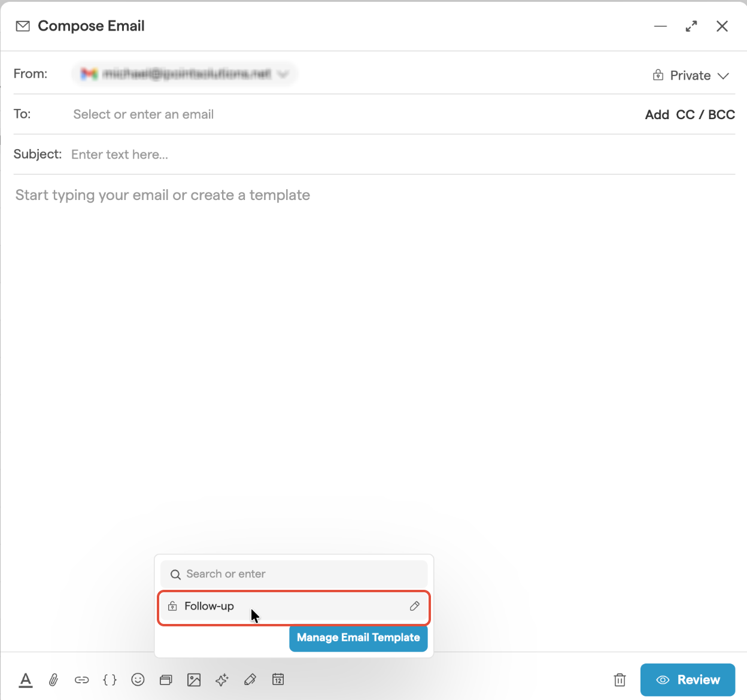The image size is (747, 700).
Task: Expand the From sender address dropdown
Action: click(x=283, y=74)
